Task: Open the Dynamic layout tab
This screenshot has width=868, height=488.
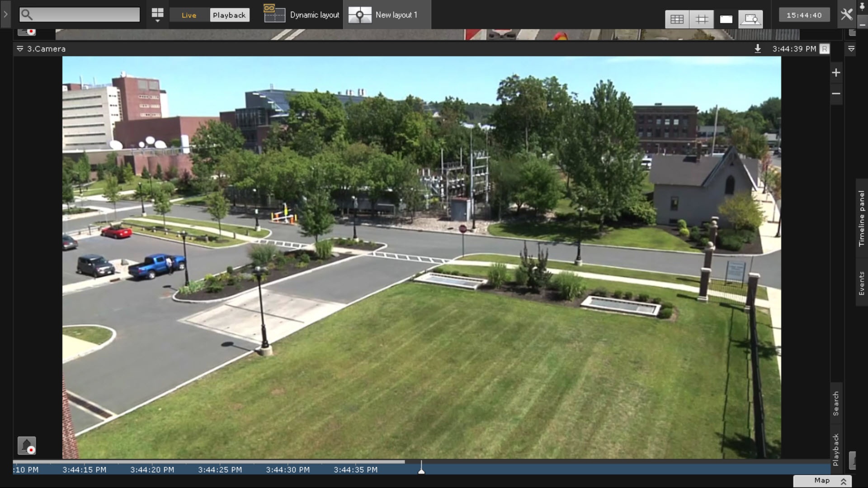Action: pyautogui.click(x=302, y=15)
